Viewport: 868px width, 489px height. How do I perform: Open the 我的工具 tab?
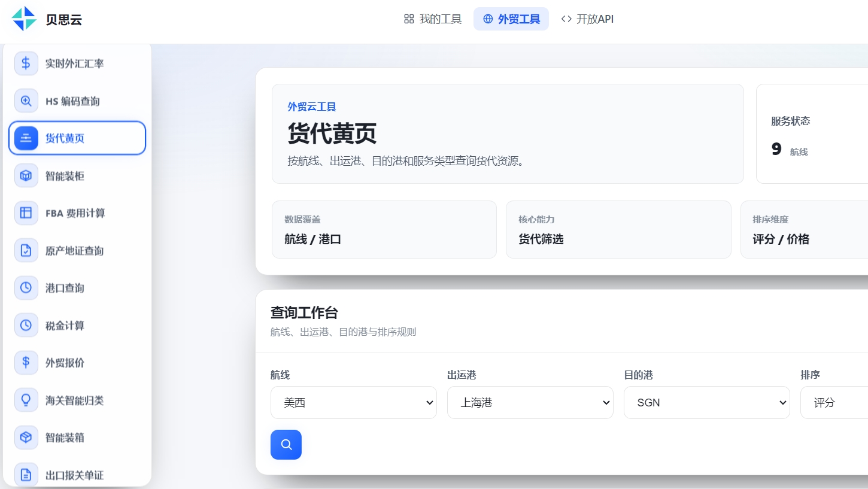pos(433,19)
